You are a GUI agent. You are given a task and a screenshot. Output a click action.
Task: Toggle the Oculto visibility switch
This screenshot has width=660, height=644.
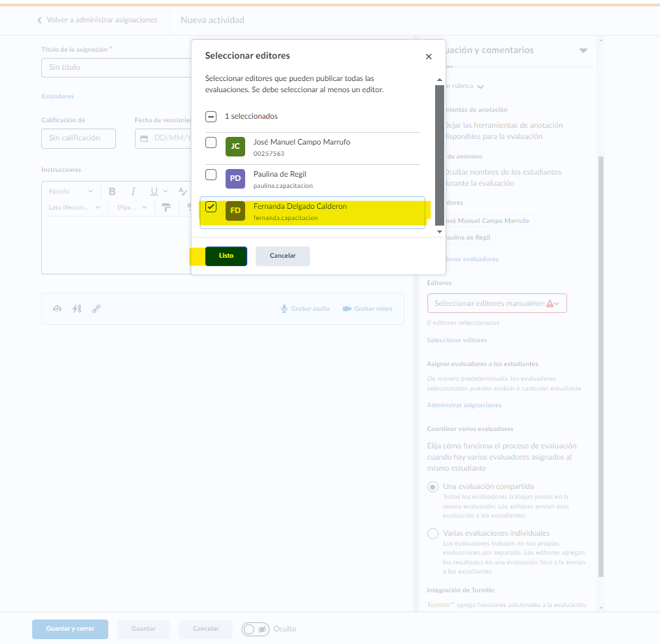[x=256, y=629]
